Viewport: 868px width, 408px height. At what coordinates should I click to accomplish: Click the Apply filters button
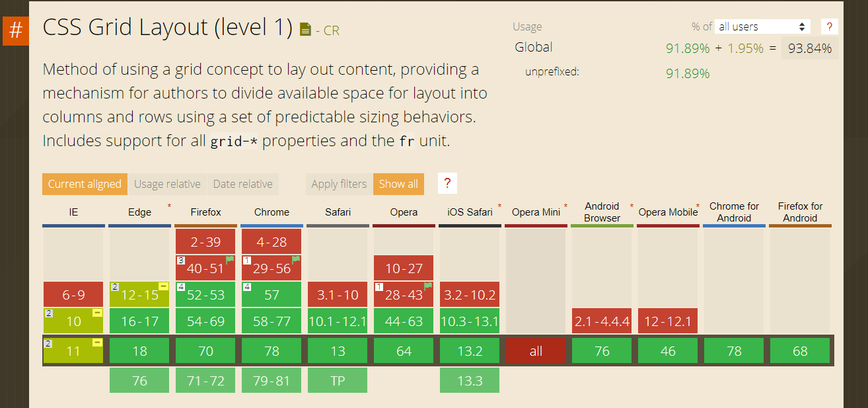338,184
